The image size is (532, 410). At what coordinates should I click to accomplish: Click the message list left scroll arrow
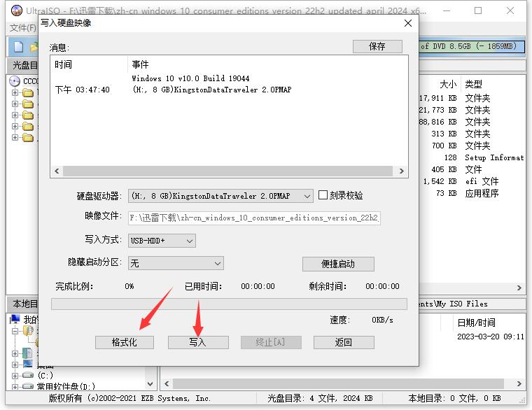point(57,171)
